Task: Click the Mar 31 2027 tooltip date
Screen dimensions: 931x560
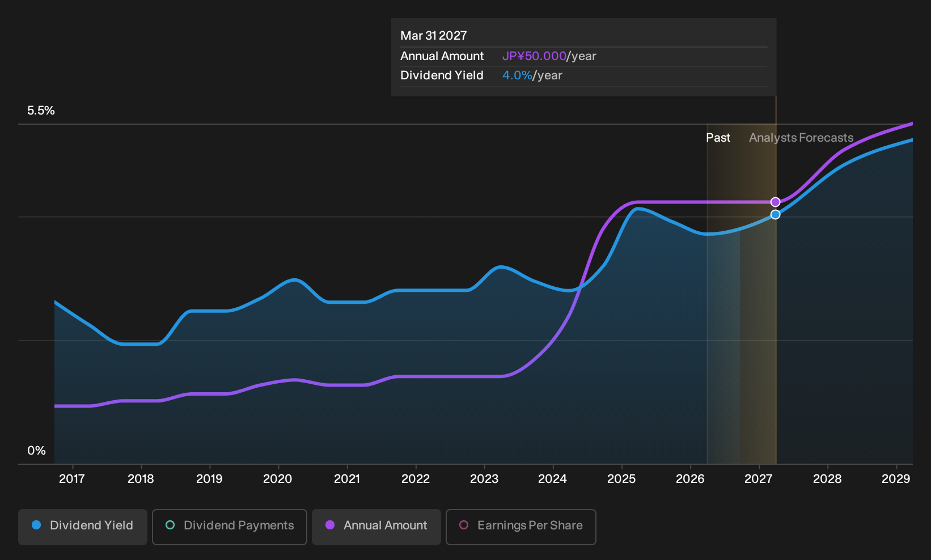Action: (434, 36)
